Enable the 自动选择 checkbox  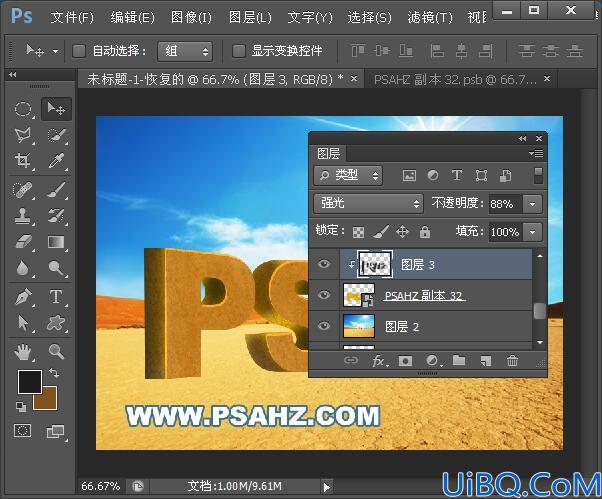(79, 51)
